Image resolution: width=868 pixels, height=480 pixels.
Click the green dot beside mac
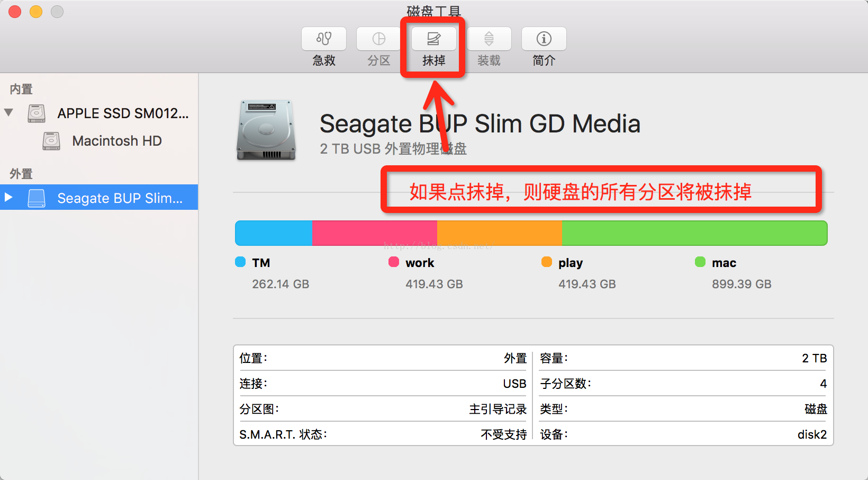click(700, 262)
